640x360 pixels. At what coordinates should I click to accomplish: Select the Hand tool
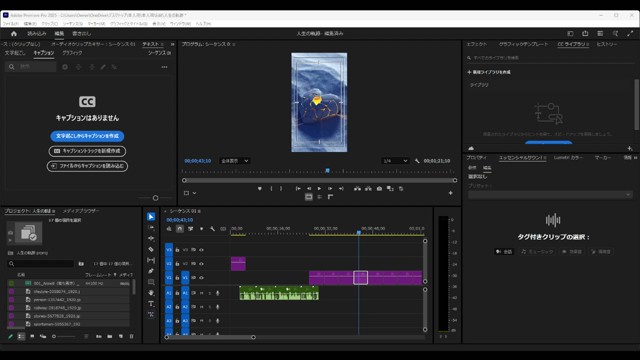tap(151, 293)
